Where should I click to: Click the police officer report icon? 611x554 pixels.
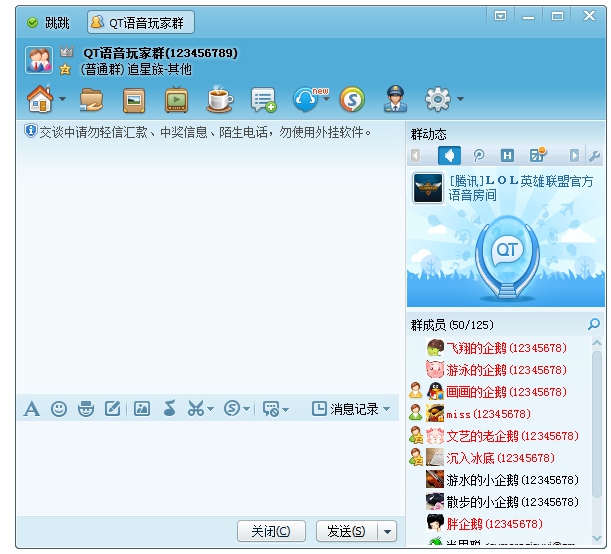395,99
